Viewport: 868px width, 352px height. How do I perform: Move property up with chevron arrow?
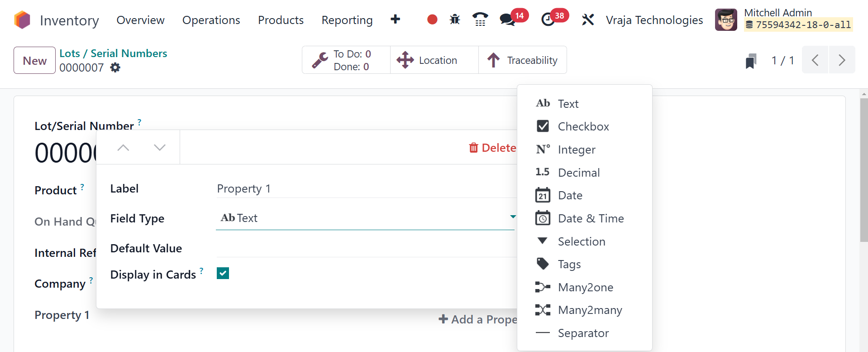pyautogui.click(x=123, y=148)
